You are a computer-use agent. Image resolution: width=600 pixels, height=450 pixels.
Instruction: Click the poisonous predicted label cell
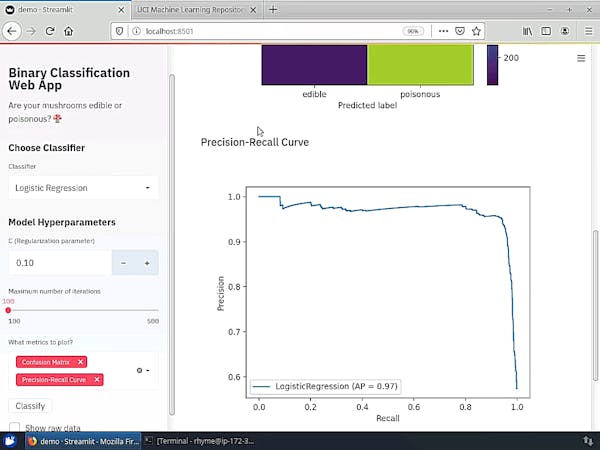pos(420,64)
